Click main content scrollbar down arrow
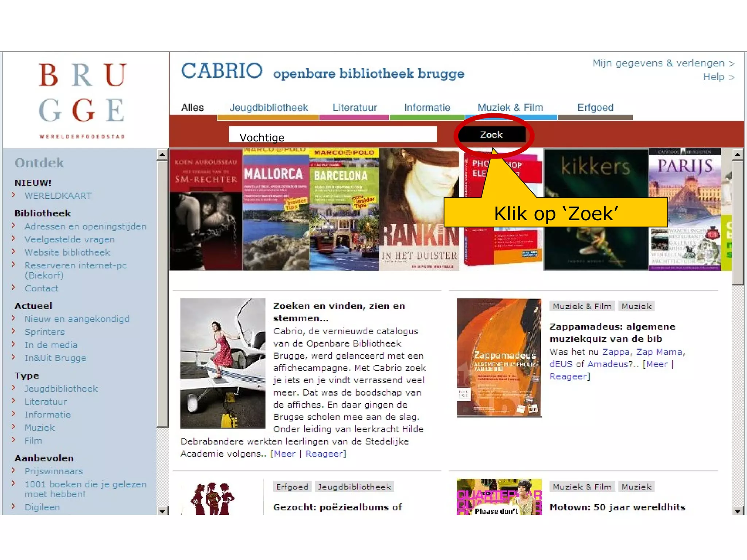Image resolution: width=747 pixels, height=560 pixels. point(738,511)
